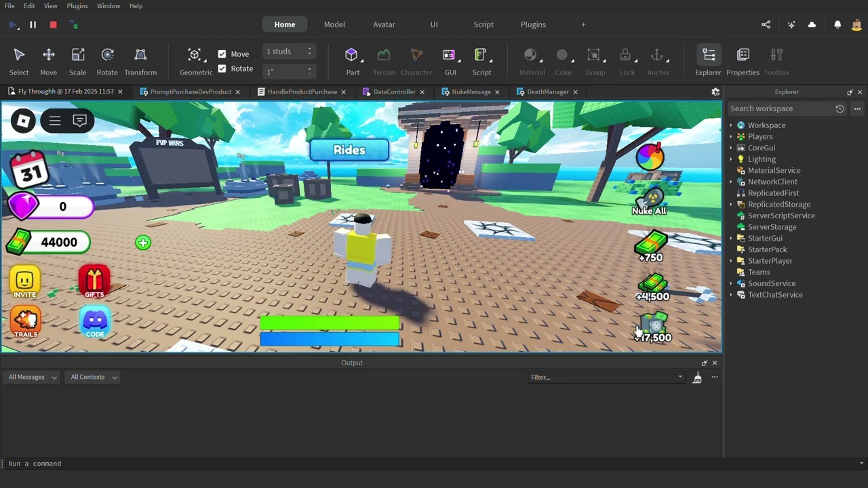Buy the +4,500 cash pack
This screenshot has width=868, height=488.
point(652,287)
